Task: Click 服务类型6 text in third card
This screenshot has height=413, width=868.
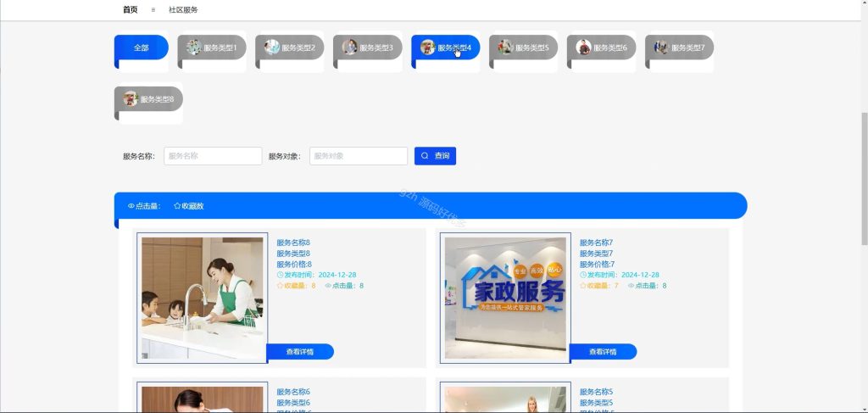Action: 293,403
